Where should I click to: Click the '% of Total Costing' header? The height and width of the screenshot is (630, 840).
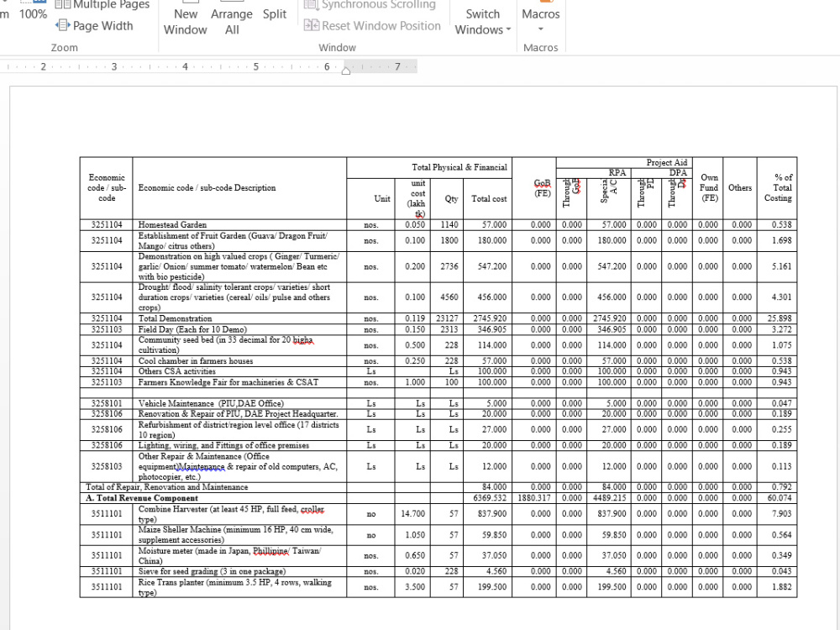click(778, 187)
